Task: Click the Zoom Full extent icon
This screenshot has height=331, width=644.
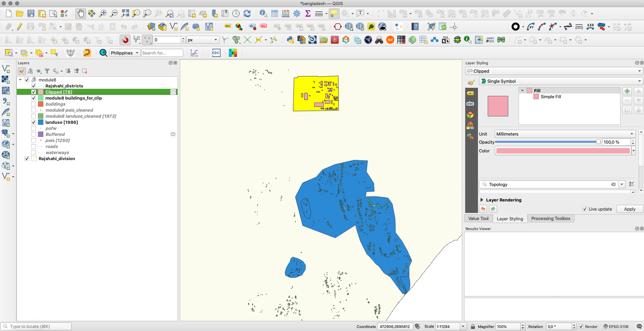Action: [x=125, y=13]
